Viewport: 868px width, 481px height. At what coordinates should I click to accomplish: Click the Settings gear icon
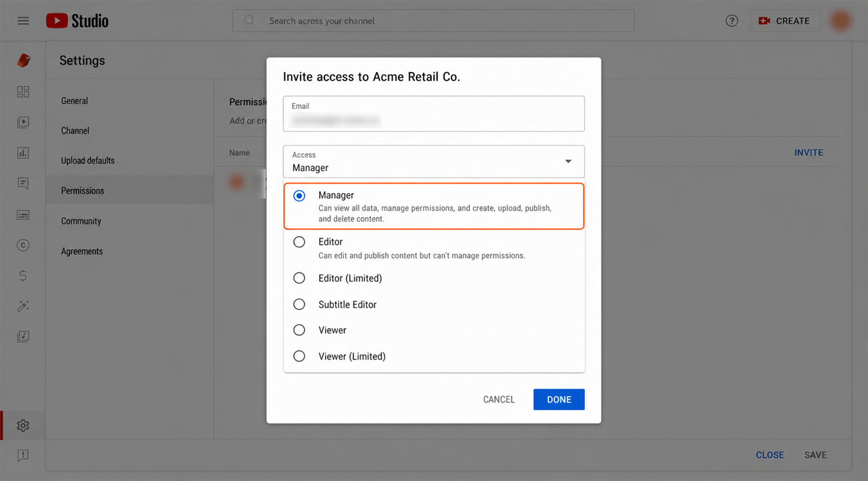click(x=23, y=426)
